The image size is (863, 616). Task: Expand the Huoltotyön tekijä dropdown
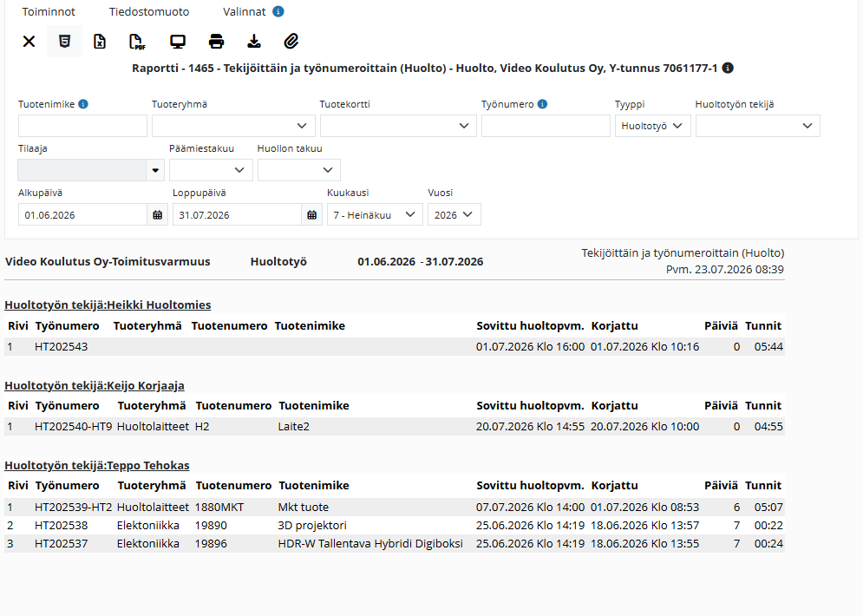point(758,126)
